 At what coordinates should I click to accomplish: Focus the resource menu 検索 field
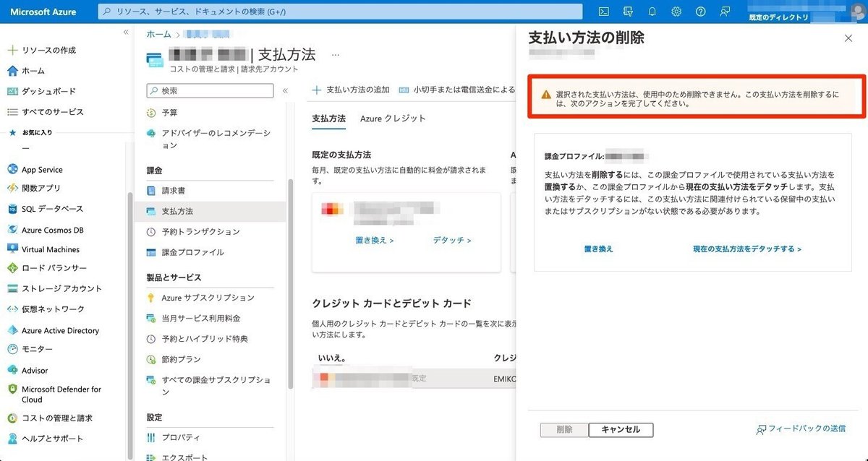(210, 90)
